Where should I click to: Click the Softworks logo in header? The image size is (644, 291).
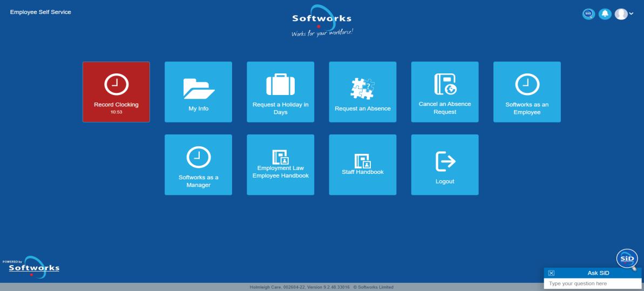point(322,21)
